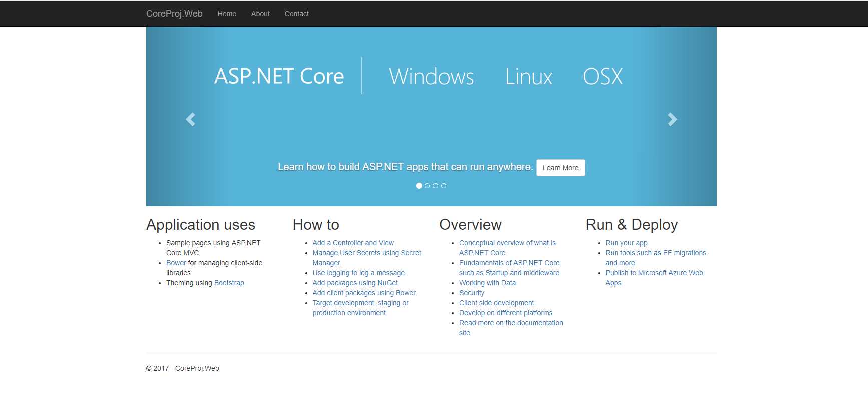Select the second carousel indicator dot
868x394 pixels.
coord(427,186)
